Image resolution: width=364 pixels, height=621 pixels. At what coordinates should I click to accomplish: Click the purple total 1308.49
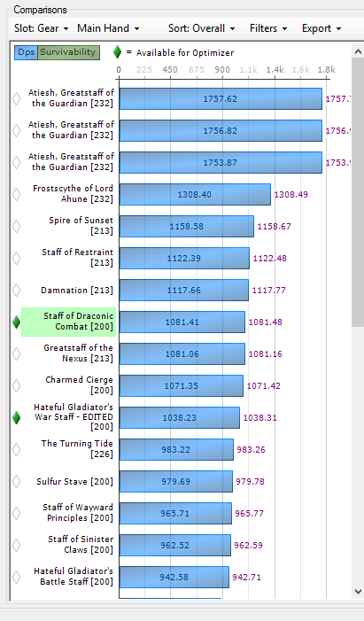291,195
